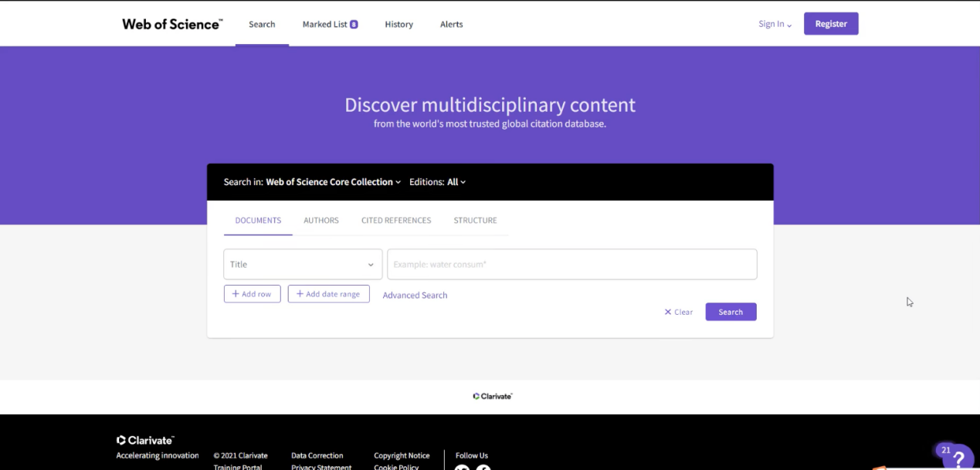Screen dimensions: 980x470
Task: Click the centered Clarivate logo above footer
Action: coord(493,396)
